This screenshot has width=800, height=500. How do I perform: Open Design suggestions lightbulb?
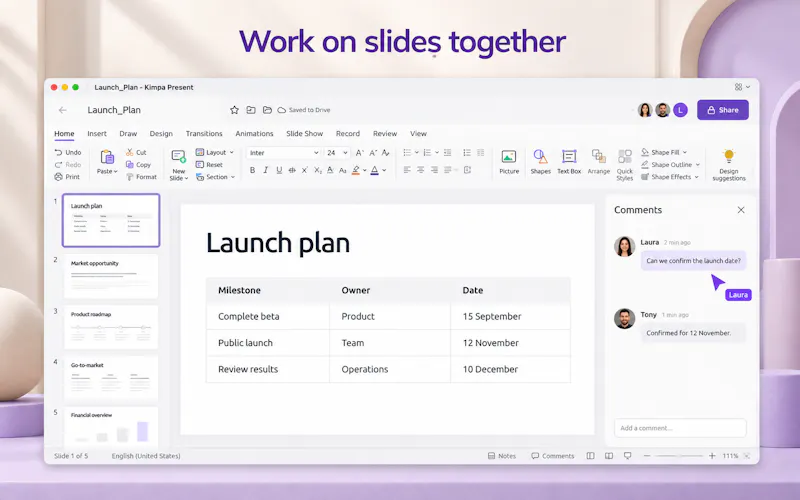point(729,165)
